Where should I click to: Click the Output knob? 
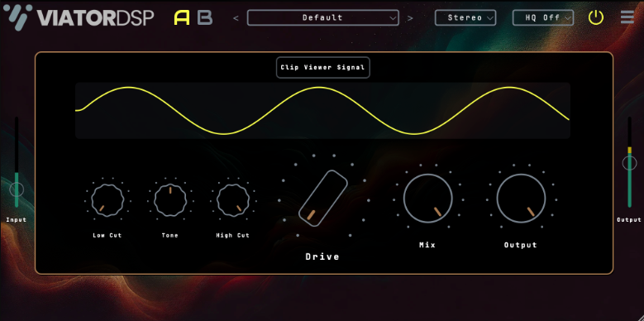pos(521,198)
